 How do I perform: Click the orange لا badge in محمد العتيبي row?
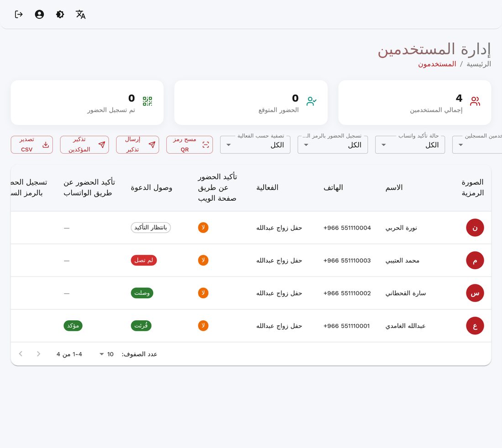[x=203, y=260]
